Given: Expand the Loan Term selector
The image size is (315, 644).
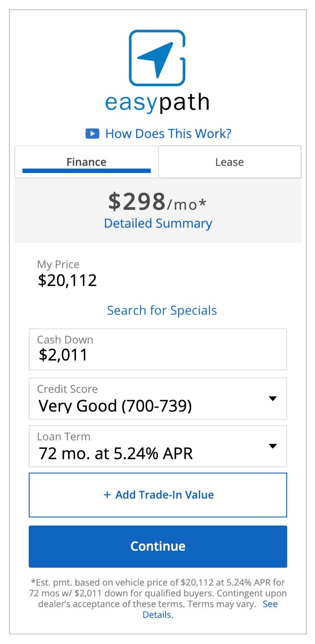Looking at the screenshot, I should (157, 446).
